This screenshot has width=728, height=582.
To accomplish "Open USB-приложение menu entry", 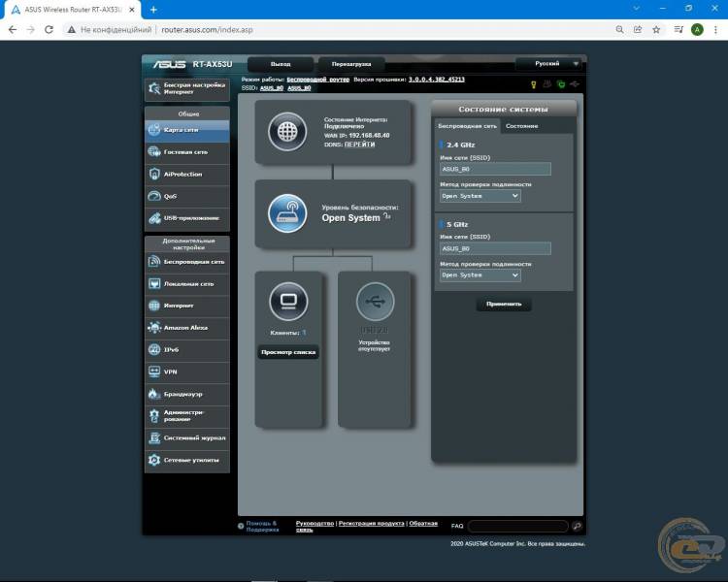I will click(x=187, y=218).
